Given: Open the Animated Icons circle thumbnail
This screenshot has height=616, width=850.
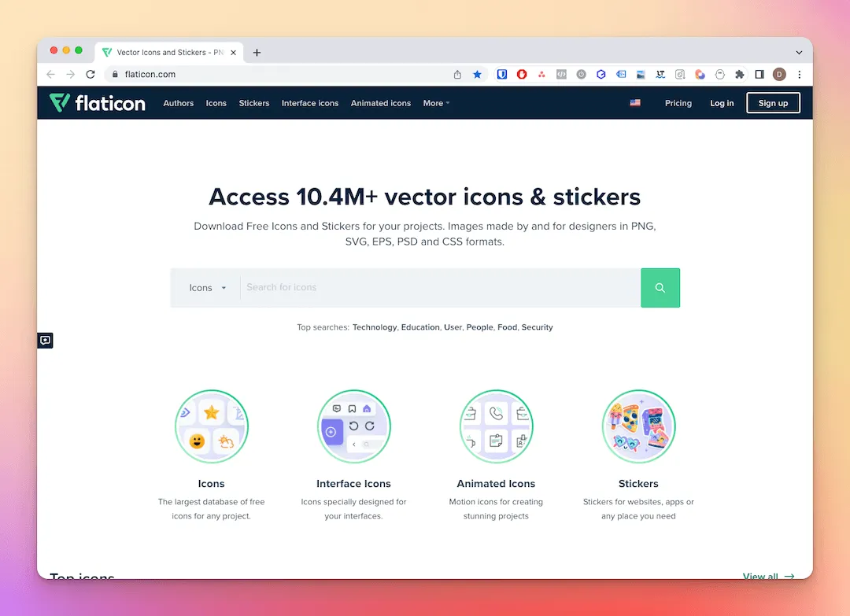Looking at the screenshot, I should (496, 426).
